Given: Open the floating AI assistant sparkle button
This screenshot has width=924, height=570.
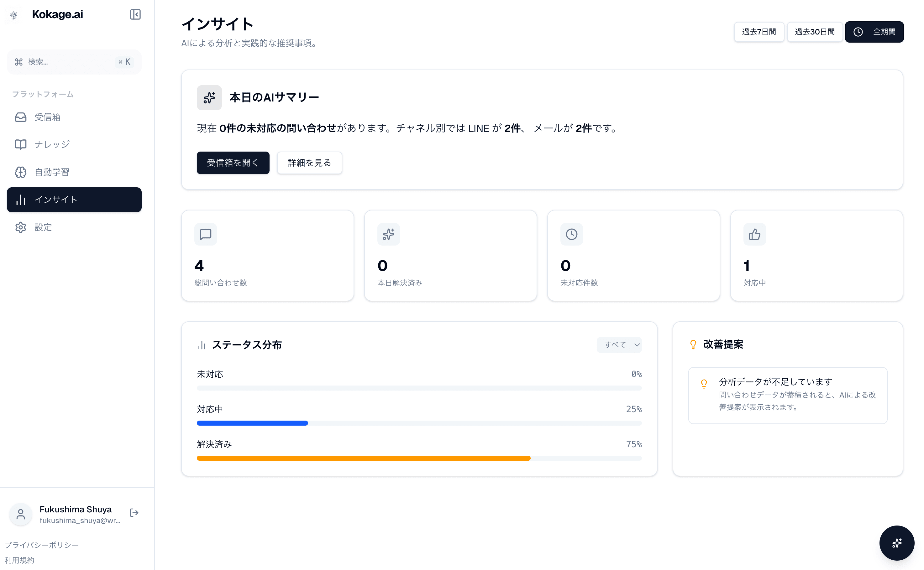Looking at the screenshot, I should tap(896, 543).
